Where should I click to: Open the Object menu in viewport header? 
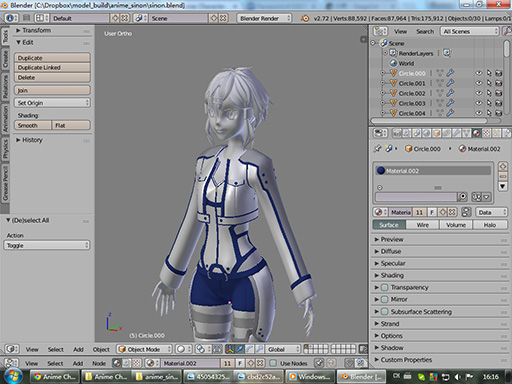[101, 349]
